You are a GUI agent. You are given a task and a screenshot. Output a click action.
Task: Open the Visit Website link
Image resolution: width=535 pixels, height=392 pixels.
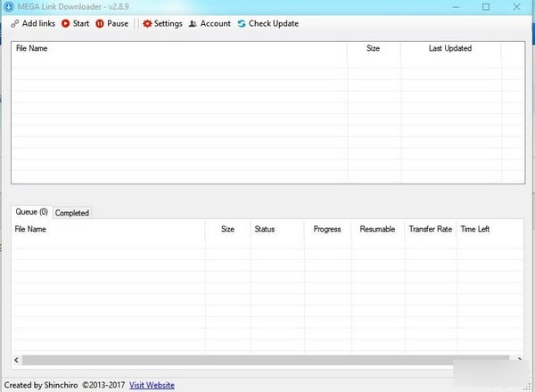click(x=152, y=385)
